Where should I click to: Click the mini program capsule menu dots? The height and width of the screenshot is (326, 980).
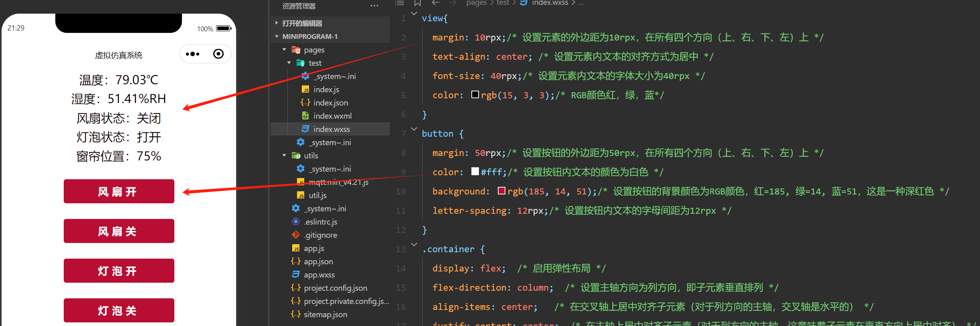coord(193,54)
